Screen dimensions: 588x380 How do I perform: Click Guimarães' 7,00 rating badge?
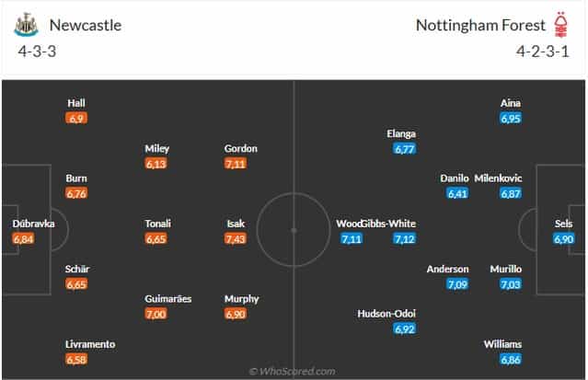[x=156, y=314]
